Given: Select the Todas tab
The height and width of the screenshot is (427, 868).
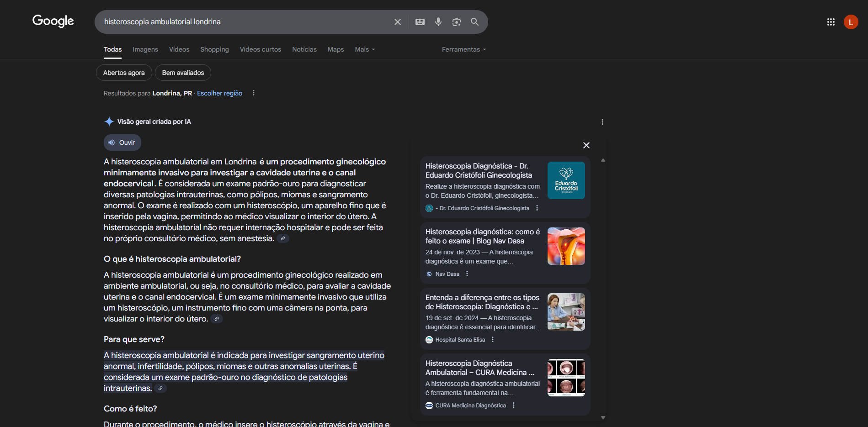Looking at the screenshot, I should coord(112,49).
